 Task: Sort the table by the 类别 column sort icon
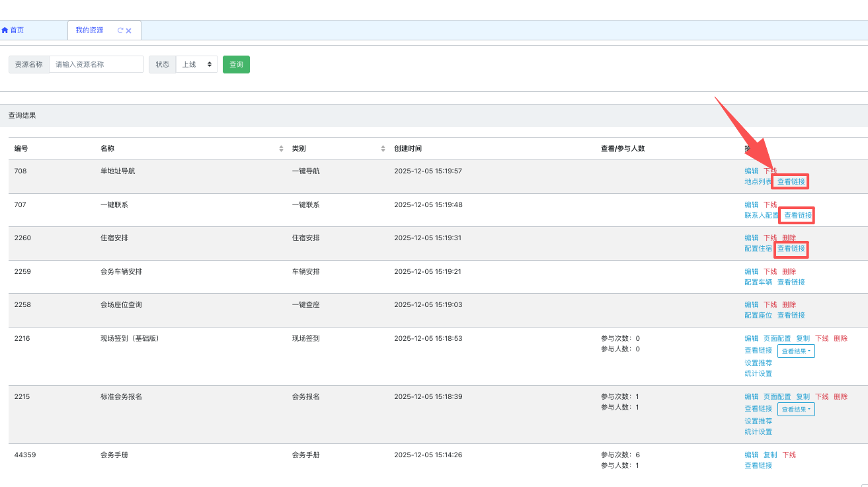383,149
